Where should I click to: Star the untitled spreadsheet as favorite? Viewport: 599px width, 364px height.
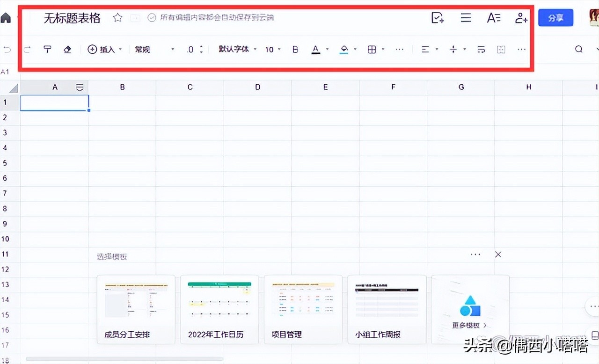[x=118, y=18]
